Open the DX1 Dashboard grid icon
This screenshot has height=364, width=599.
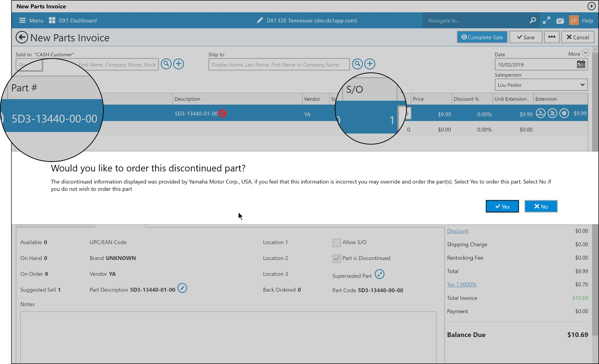(x=52, y=21)
